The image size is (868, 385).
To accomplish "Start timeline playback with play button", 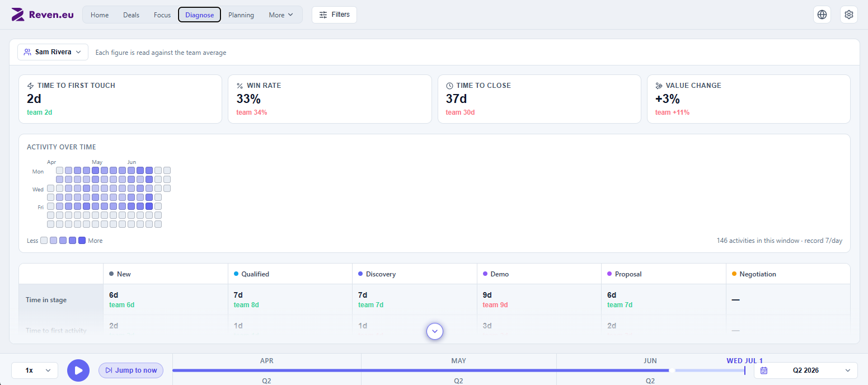I will point(78,370).
